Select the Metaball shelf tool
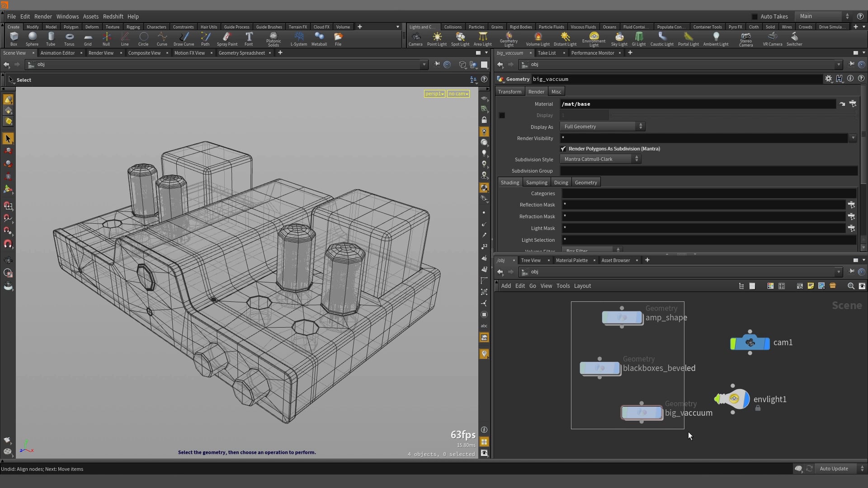This screenshot has height=488, width=868. [319, 39]
